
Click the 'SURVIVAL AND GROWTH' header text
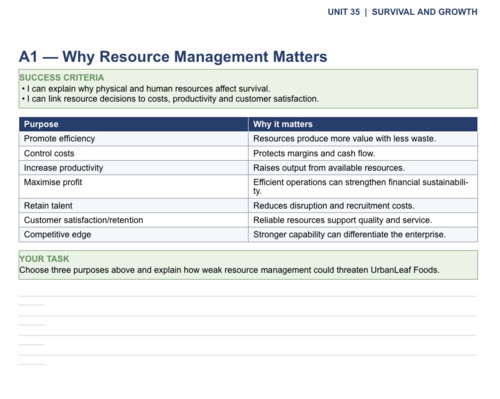tap(424, 12)
